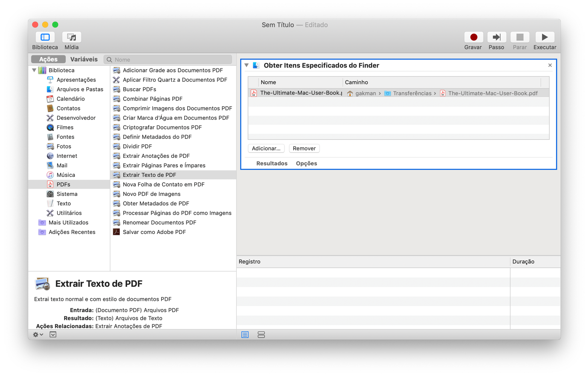Screen dimensions: 588x379
Task: Select the Ações tab
Action: 48,59
